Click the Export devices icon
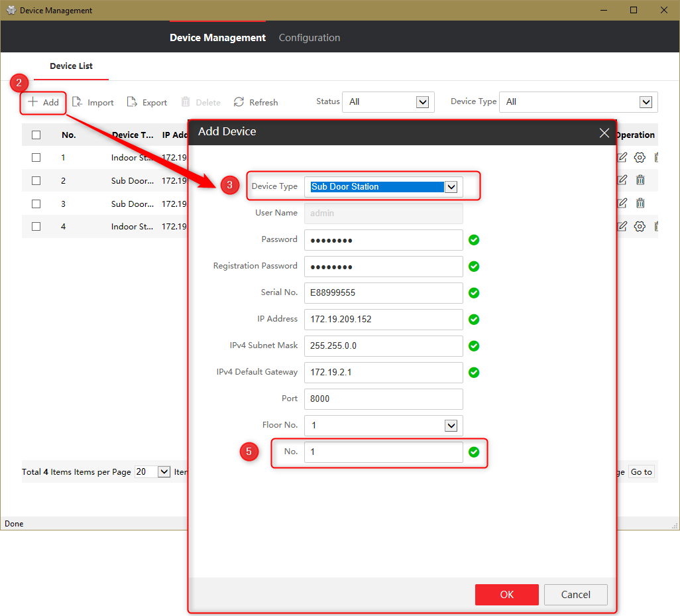 click(132, 101)
